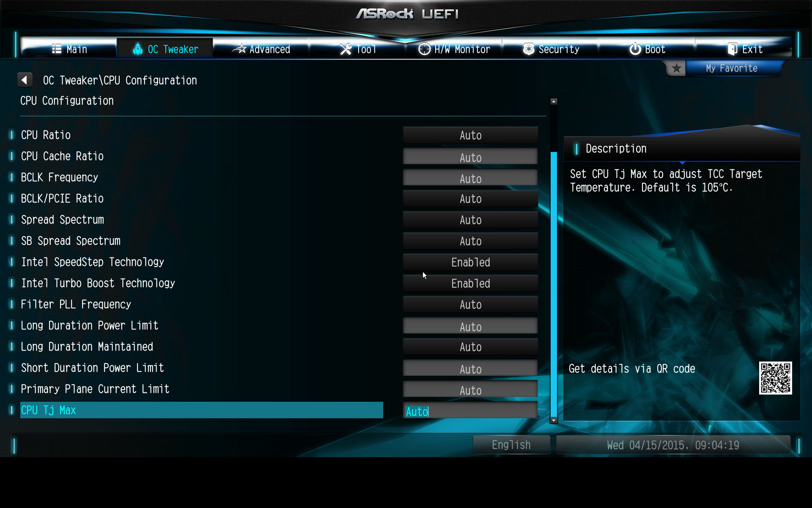The width and height of the screenshot is (812, 508).
Task: Toggle Intel SpeedStep Technology setting
Action: coord(470,262)
